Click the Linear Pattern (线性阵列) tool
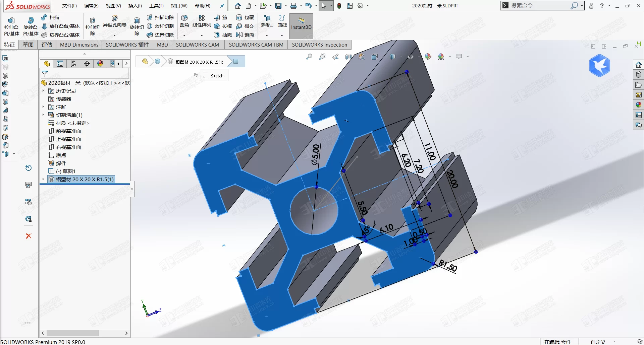The image size is (644, 345). point(202,21)
